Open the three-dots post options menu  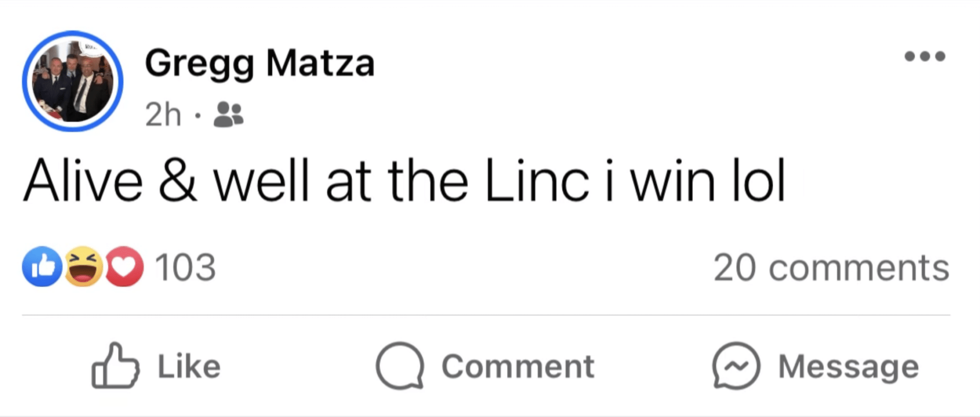pyautogui.click(x=924, y=56)
